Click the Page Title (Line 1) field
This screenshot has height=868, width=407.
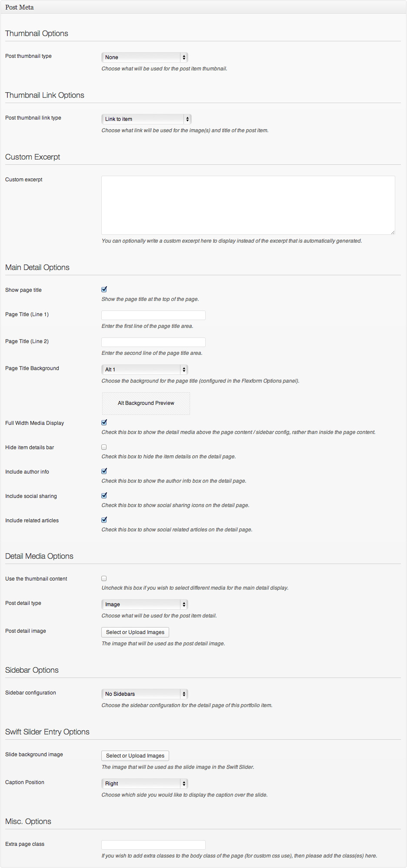(153, 315)
